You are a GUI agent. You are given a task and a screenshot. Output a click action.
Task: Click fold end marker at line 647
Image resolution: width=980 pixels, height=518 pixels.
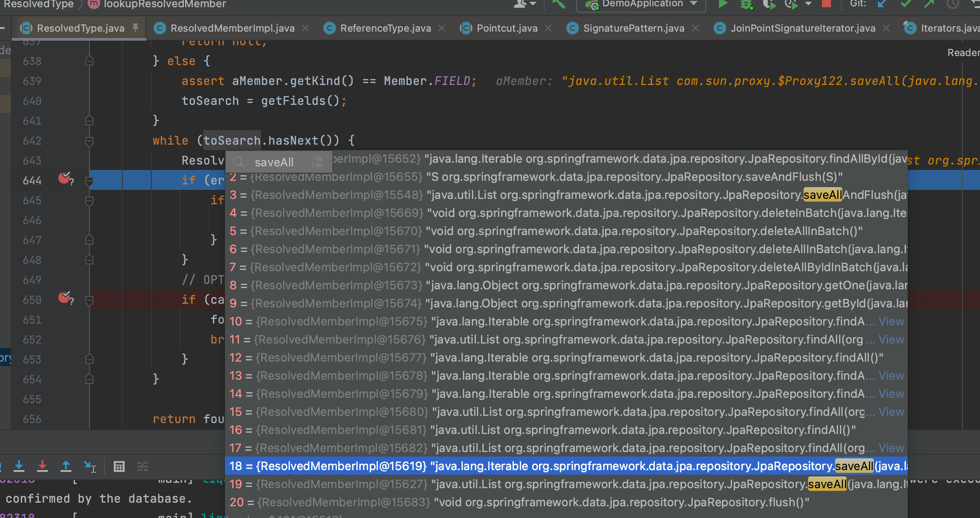tap(89, 240)
